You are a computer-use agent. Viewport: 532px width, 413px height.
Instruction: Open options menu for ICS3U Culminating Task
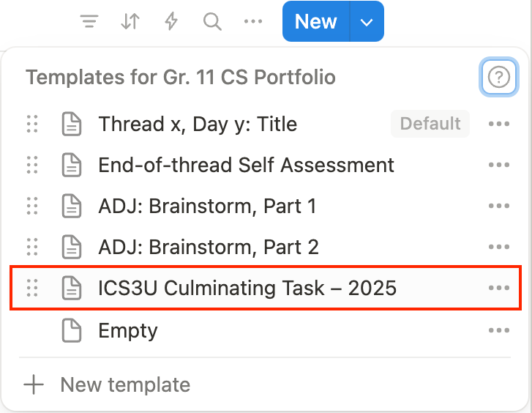498,289
